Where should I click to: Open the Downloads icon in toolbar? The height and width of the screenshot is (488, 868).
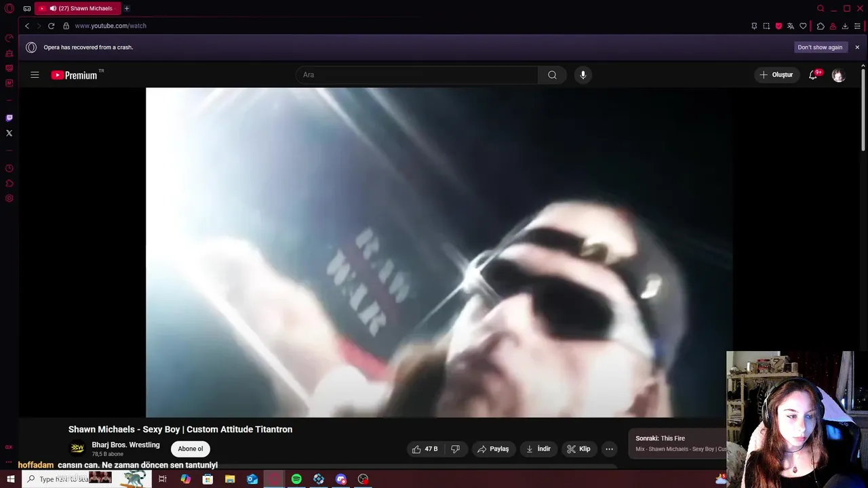tap(845, 26)
